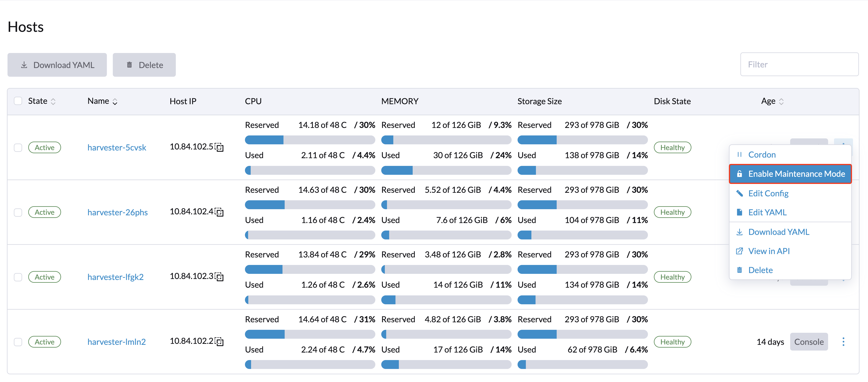Choose Enable Maintenance Mode from menu
Image resolution: width=868 pixels, height=382 pixels.
click(x=790, y=174)
